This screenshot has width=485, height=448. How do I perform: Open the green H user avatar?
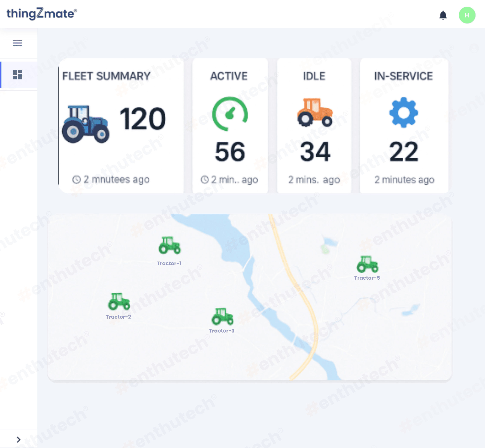(x=467, y=15)
